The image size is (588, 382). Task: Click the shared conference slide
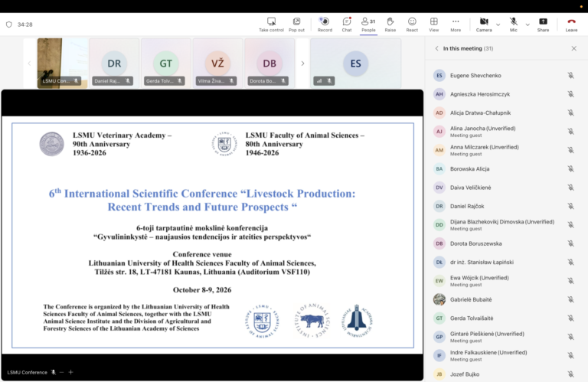point(213,235)
